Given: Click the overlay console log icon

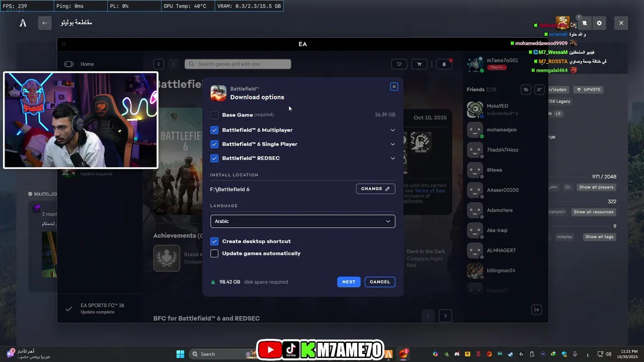Looking at the screenshot, I should coord(584,23).
